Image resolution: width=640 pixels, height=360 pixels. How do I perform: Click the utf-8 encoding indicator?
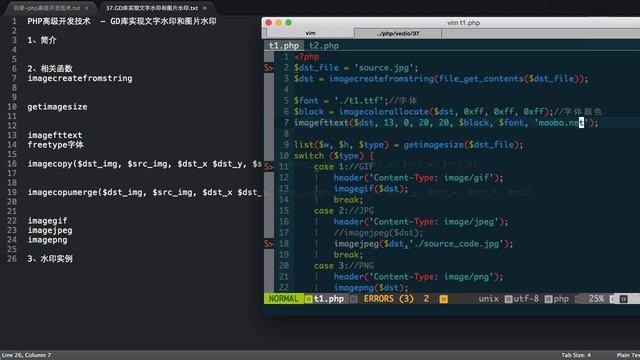[526, 299]
